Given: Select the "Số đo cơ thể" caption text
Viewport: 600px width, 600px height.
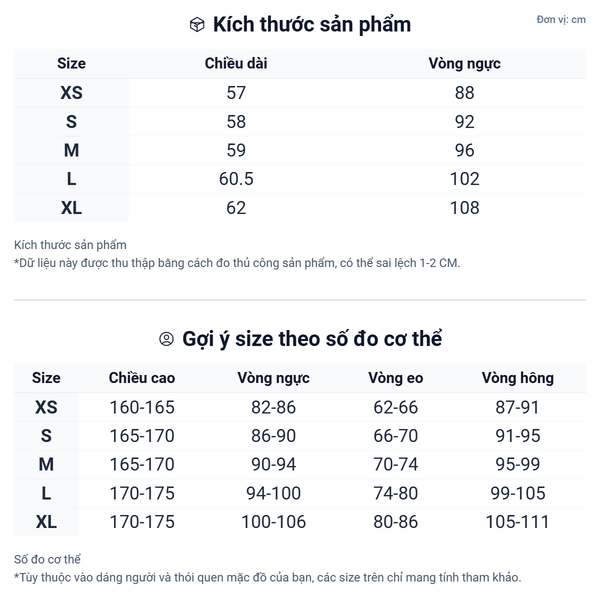Looking at the screenshot, I should (x=48, y=559).
